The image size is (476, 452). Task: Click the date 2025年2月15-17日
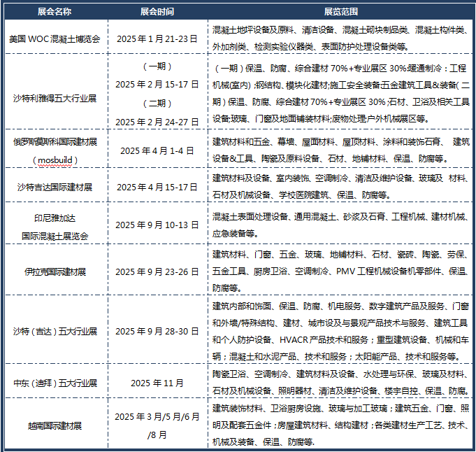click(157, 84)
